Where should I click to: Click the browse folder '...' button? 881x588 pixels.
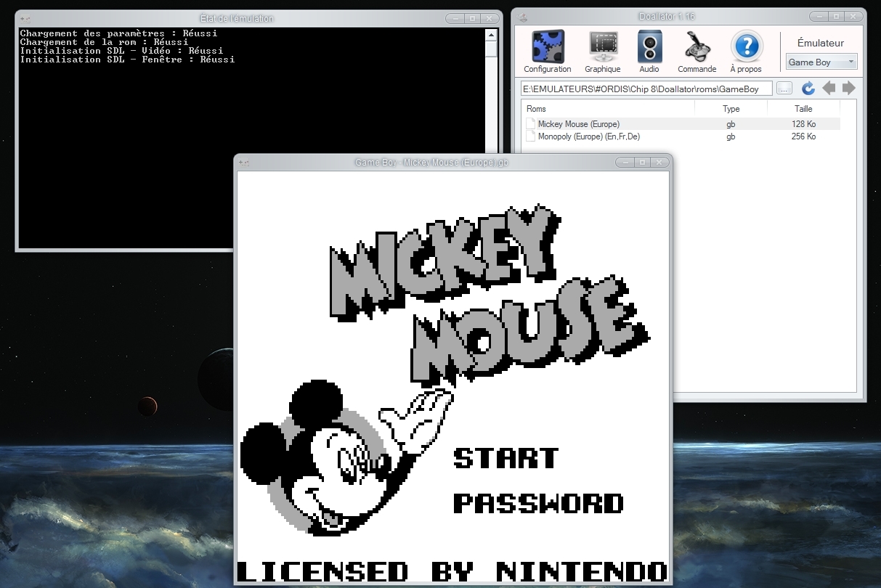point(784,89)
